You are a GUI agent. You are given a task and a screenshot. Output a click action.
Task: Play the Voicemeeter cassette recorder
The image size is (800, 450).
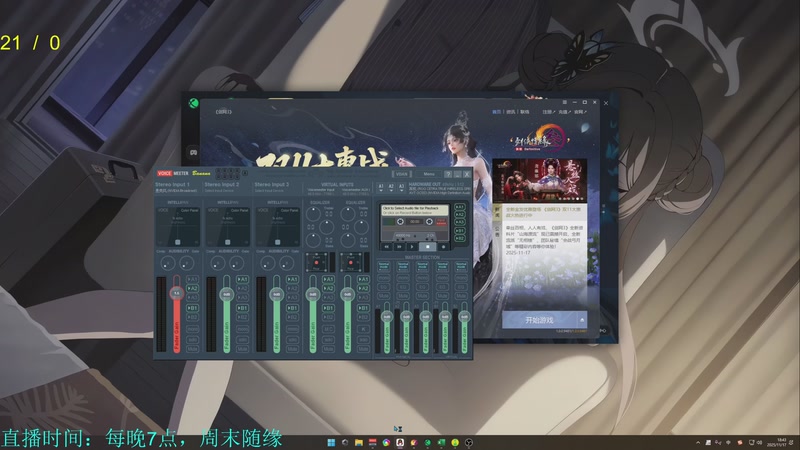(x=413, y=246)
